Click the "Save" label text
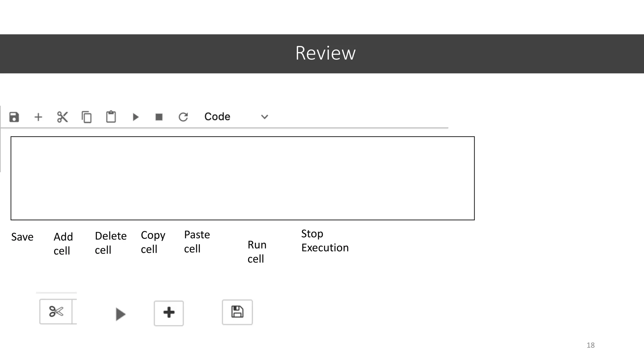Image resolution: width=644 pixels, height=362 pixels. 22,237
